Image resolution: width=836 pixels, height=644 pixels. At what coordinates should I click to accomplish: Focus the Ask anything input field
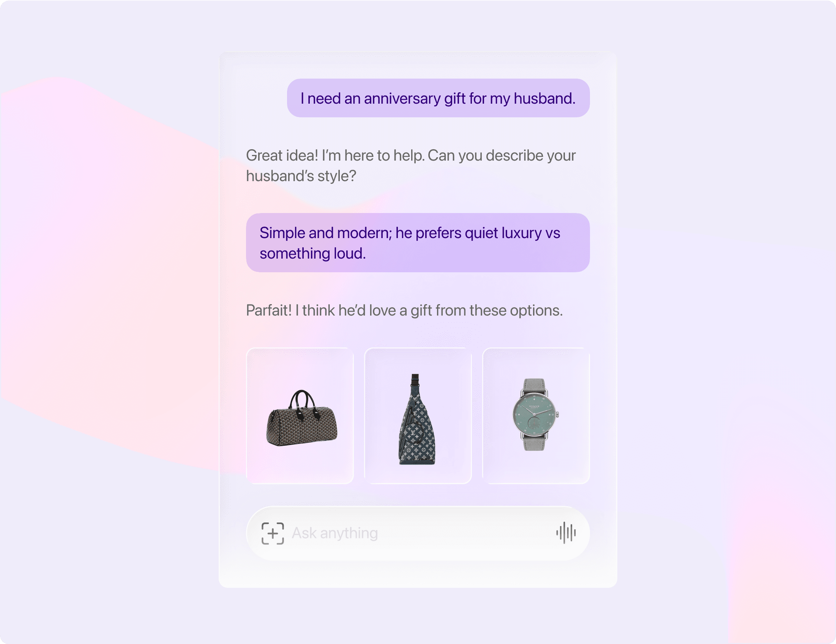(418, 533)
